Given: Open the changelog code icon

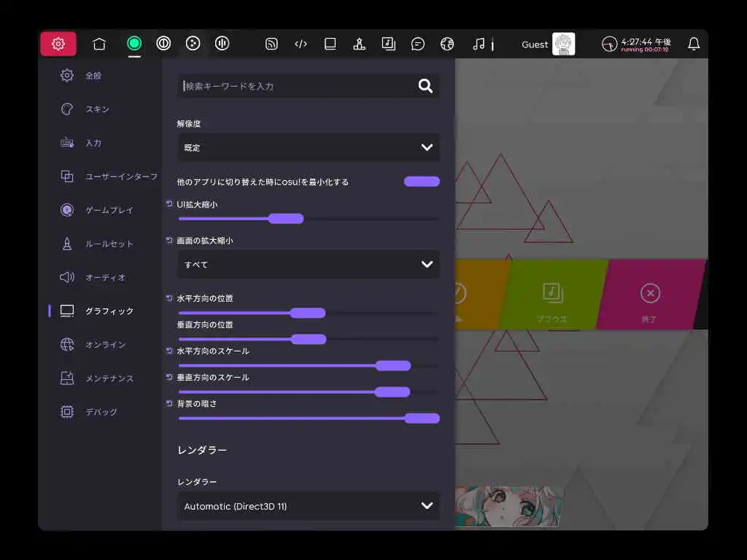Looking at the screenshot, I should click(301, 44).
